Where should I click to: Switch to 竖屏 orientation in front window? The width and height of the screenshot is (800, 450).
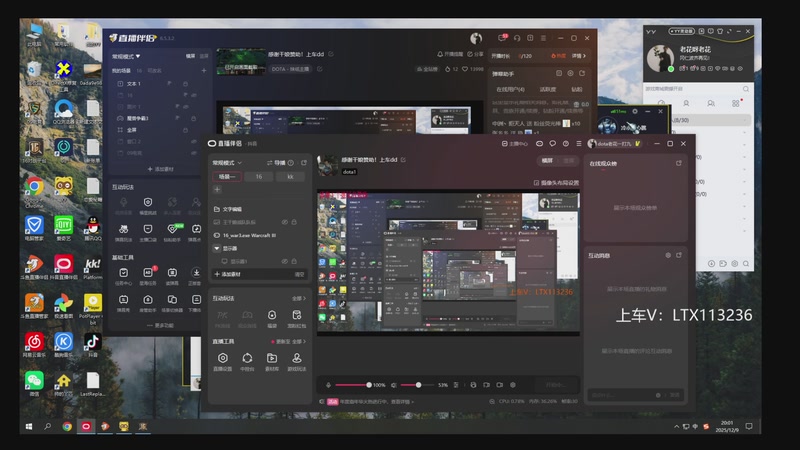(568, 160)
